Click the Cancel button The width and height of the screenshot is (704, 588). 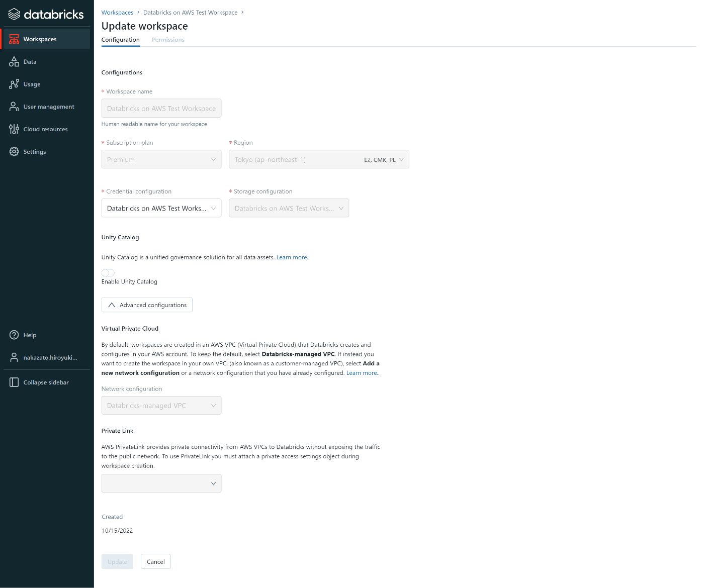point(156,562)
